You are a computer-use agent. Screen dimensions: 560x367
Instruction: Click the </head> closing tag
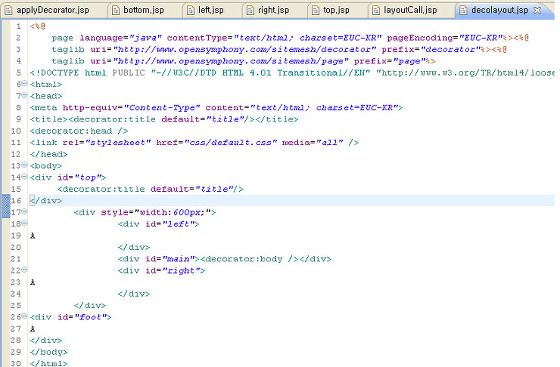pos(49,154)
